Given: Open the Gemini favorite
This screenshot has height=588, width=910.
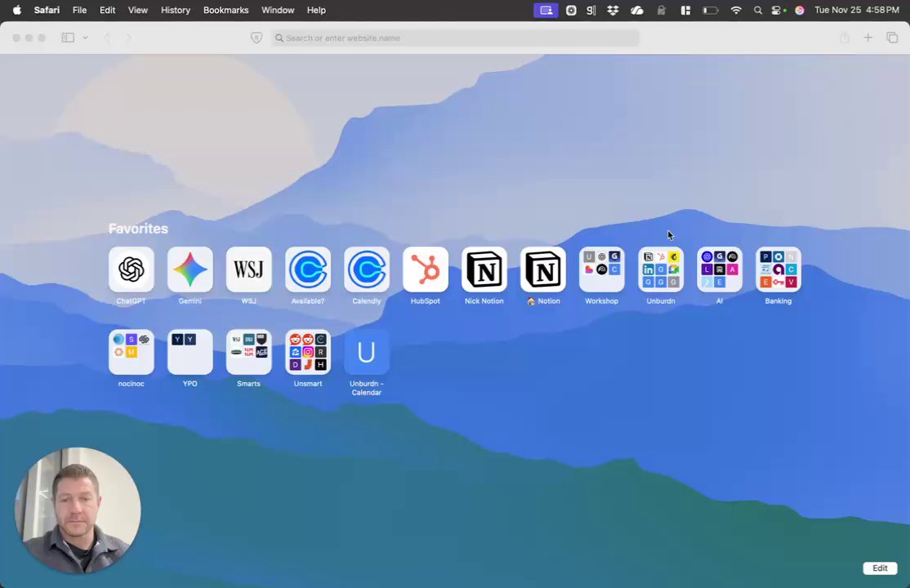Looking at the screenshot, I should pos(190,269).
